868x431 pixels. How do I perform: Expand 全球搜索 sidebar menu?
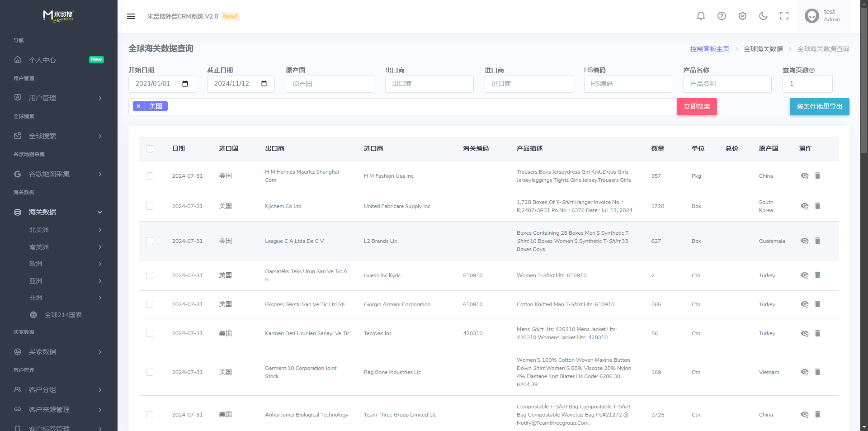pos(59,136)
